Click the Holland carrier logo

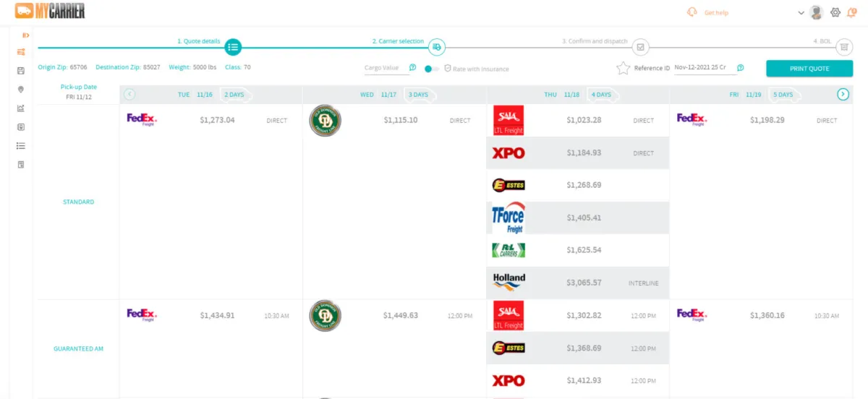pyautogui.click(x=509, y=281)
